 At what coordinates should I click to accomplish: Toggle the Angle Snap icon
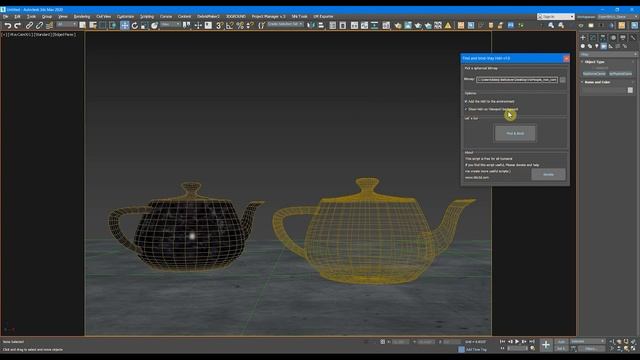coord(230,26)
